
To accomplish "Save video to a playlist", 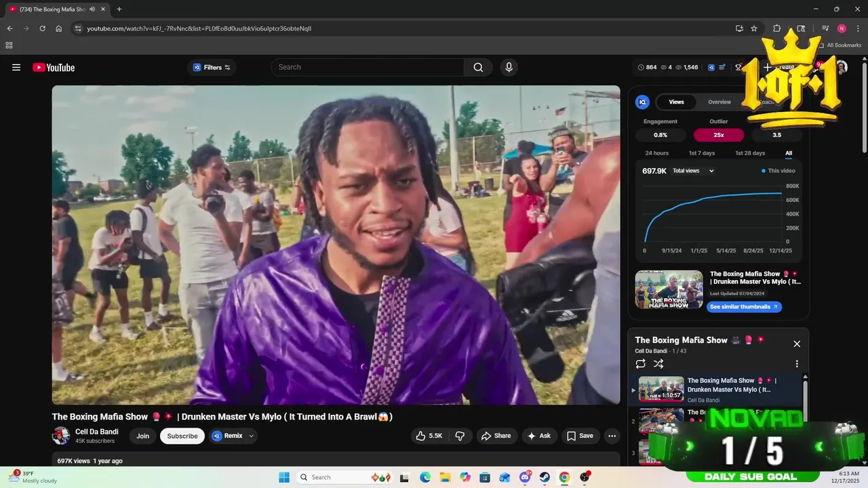I will 580,436.
